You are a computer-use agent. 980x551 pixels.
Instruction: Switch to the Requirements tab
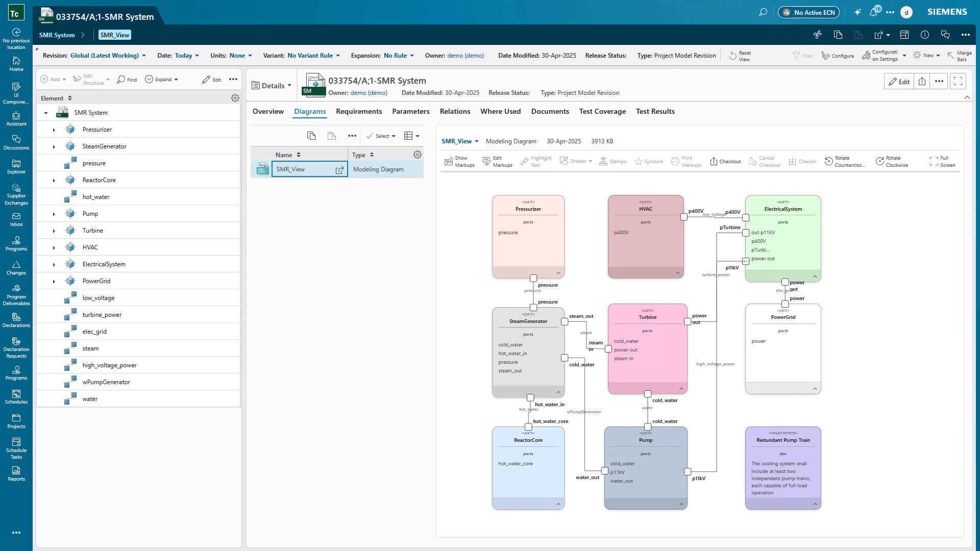359,111
